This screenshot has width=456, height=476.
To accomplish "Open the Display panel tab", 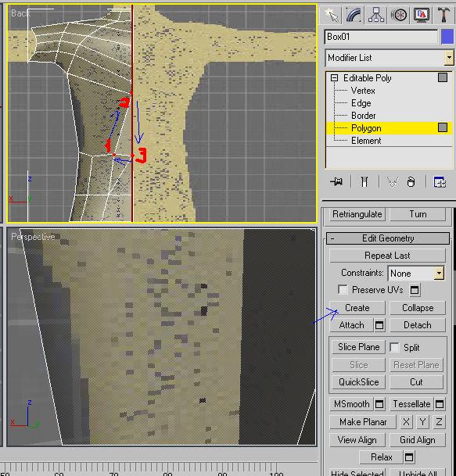I will pos(422,15).
